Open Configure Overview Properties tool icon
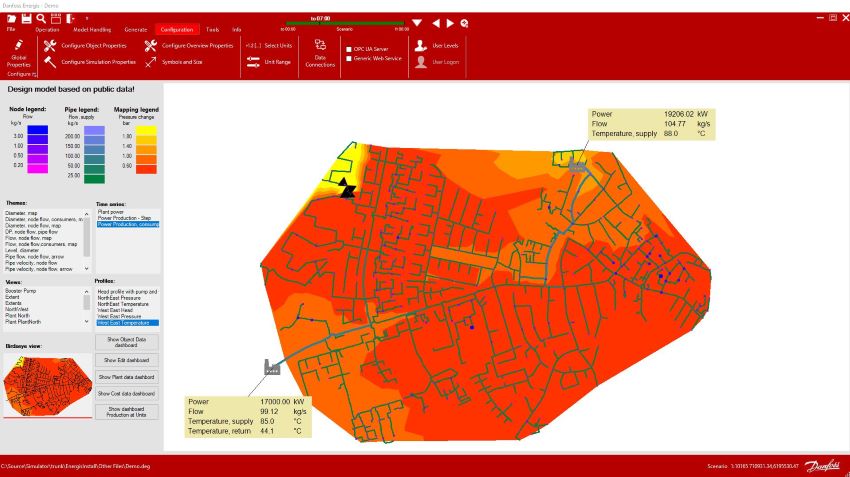Screen dimensions: 850x477 point(151,46)
